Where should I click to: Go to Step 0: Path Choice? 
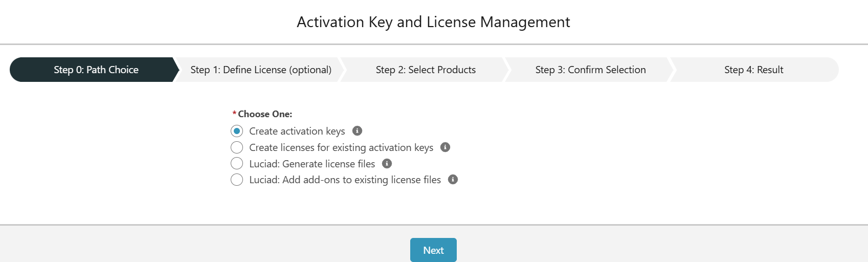[96, 70]
